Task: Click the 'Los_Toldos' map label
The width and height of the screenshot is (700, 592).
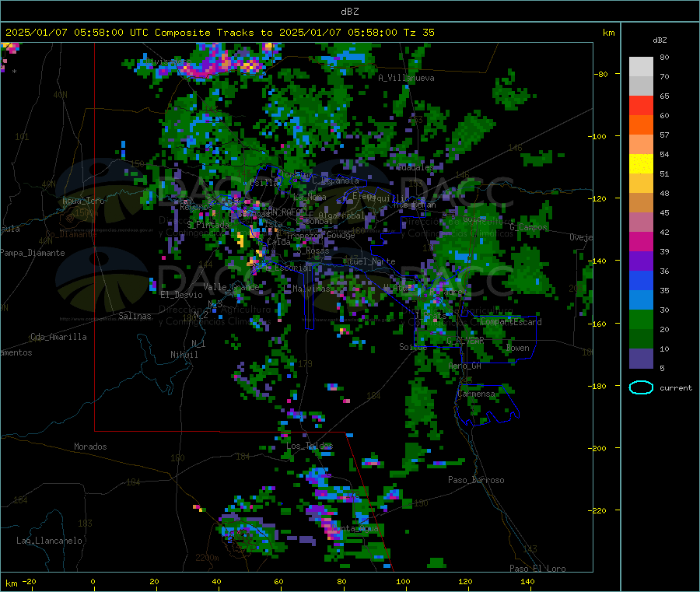Action: click(310, 446)
